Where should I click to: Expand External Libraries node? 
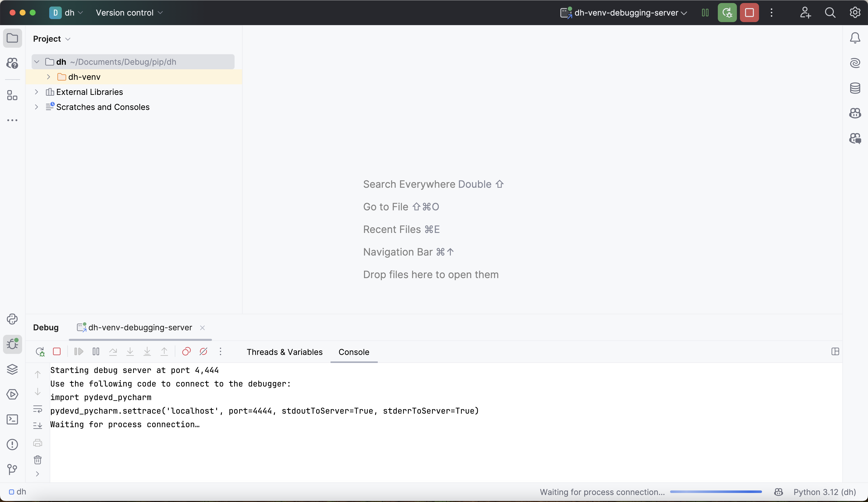[x=36, y=92]
